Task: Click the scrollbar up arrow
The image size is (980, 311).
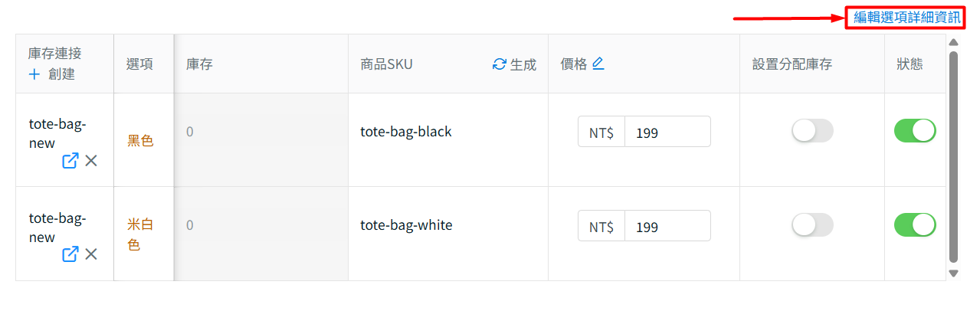Action: 954,43
